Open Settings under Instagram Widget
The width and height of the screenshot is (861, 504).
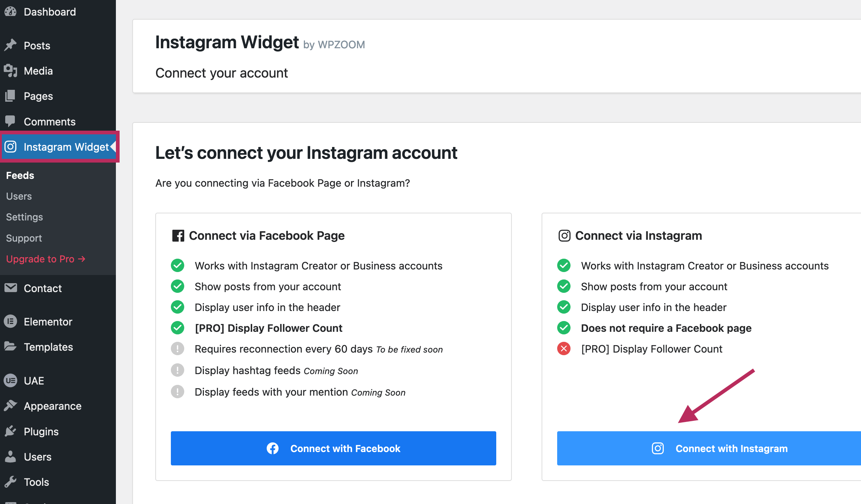click(25, 217)
